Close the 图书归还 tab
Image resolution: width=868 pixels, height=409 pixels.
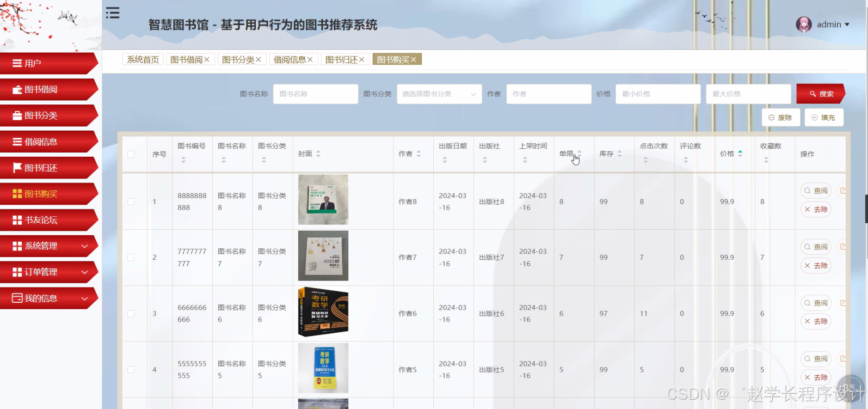[x=362, y=60]
